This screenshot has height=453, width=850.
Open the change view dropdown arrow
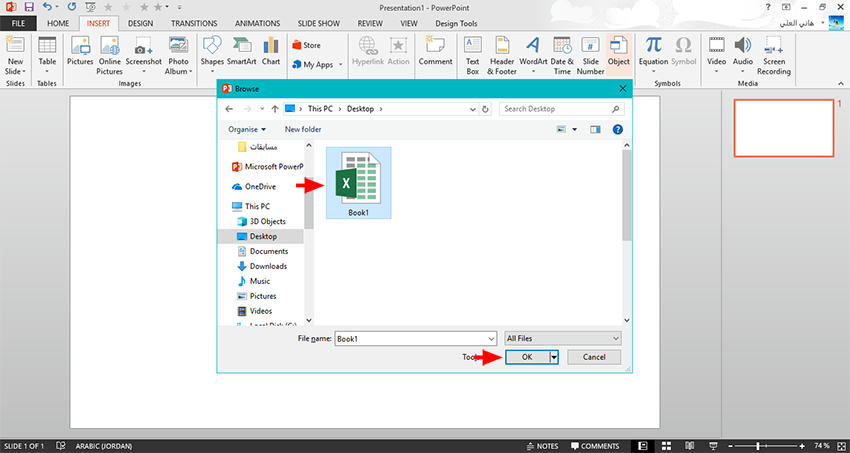coord(575,130)
